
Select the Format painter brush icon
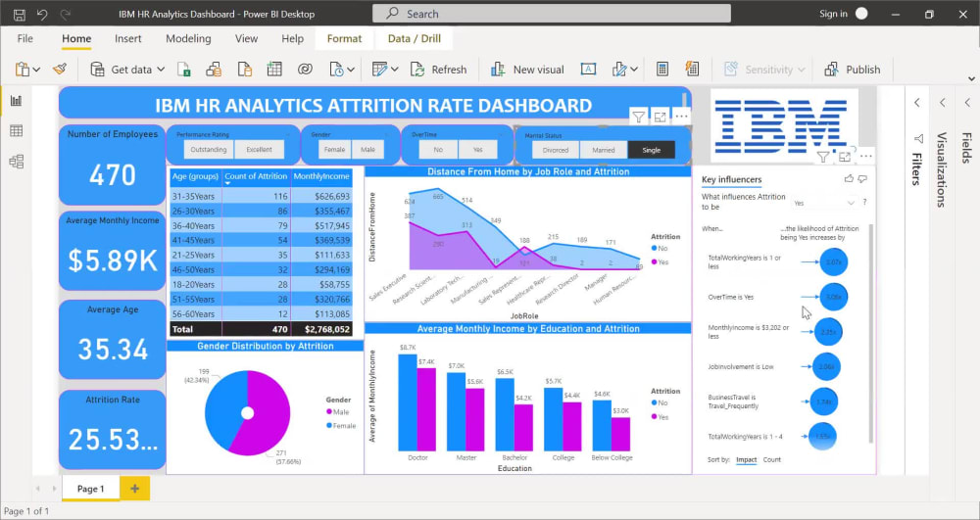point(60,70)
